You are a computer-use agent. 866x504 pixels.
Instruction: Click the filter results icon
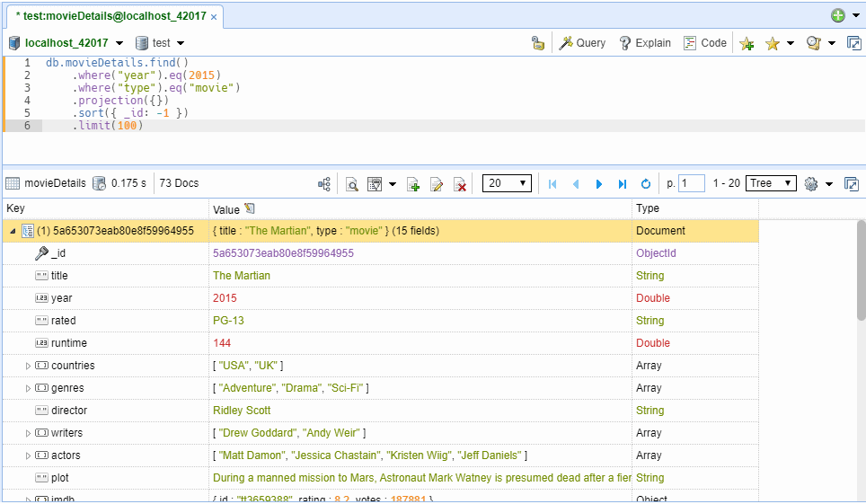(375, 184)
